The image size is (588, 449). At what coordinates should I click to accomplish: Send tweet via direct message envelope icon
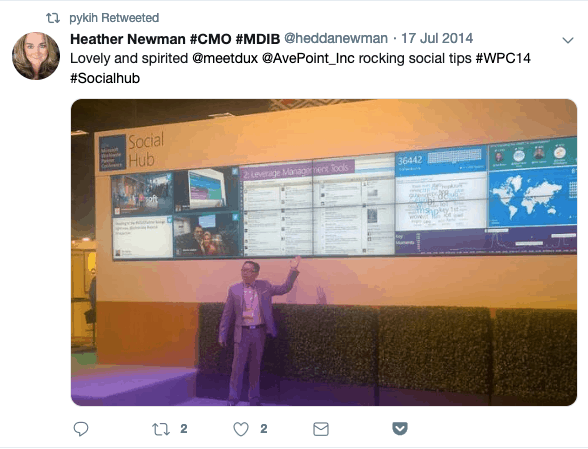click(321, 429)
